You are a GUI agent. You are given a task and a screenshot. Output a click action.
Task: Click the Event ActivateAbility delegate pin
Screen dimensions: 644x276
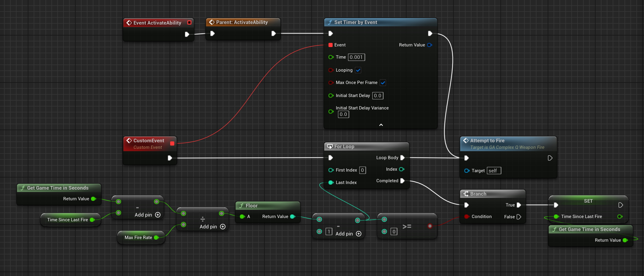tap(189, 22)
